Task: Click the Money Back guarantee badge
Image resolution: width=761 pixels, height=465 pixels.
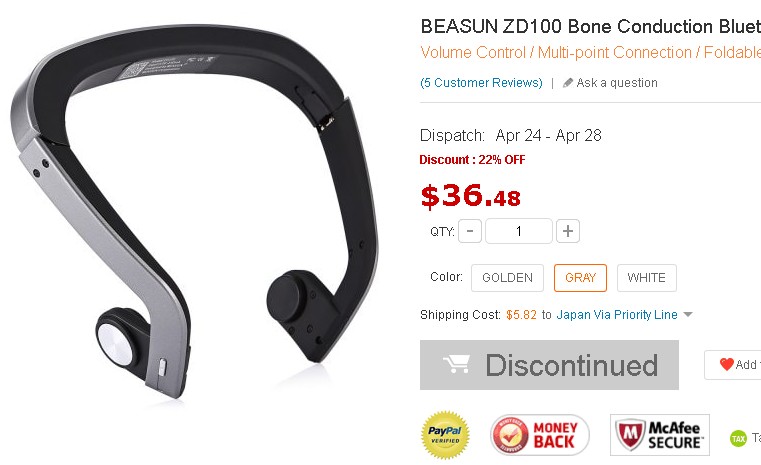Action: click(x=540, y=435)
